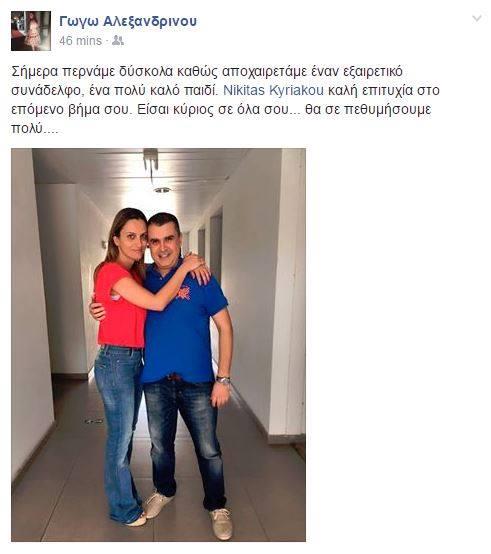
Task: Click post text starting with Σήμερα περνάμε
Action: [225, 100]
